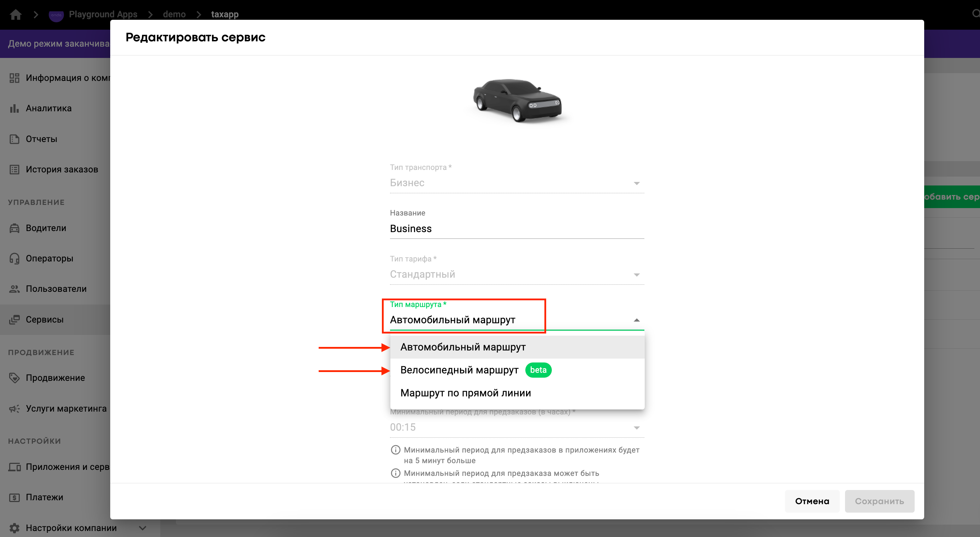Select Велосипедный маршрут beta option
The image size is (980, 537).
pyautogui.click(x=459, y=370)
